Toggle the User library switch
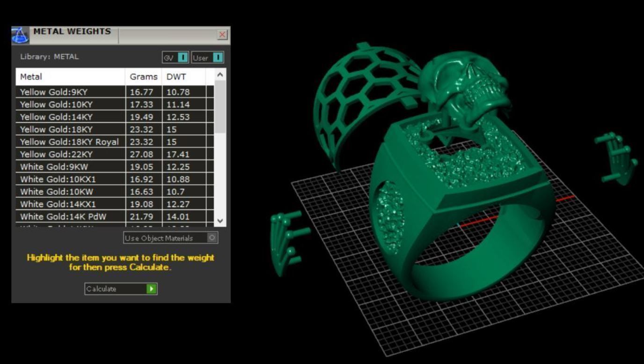 (x=207, y=58)
